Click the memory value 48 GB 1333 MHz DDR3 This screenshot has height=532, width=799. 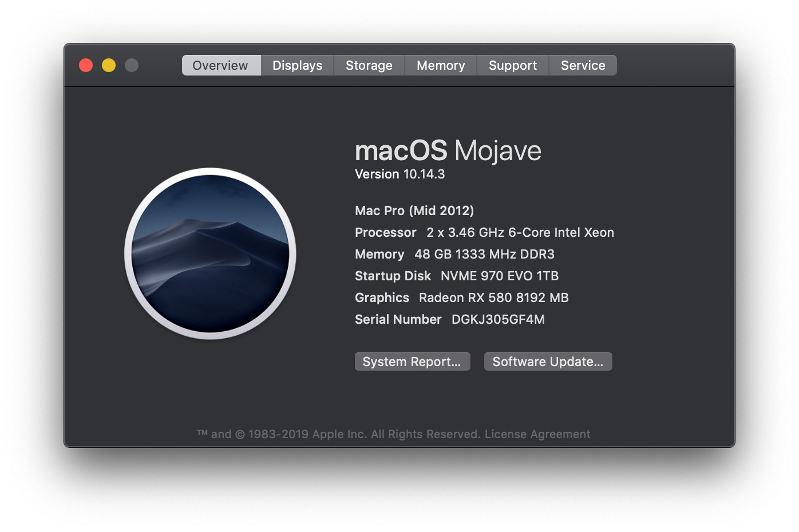(x=484, y=254)
